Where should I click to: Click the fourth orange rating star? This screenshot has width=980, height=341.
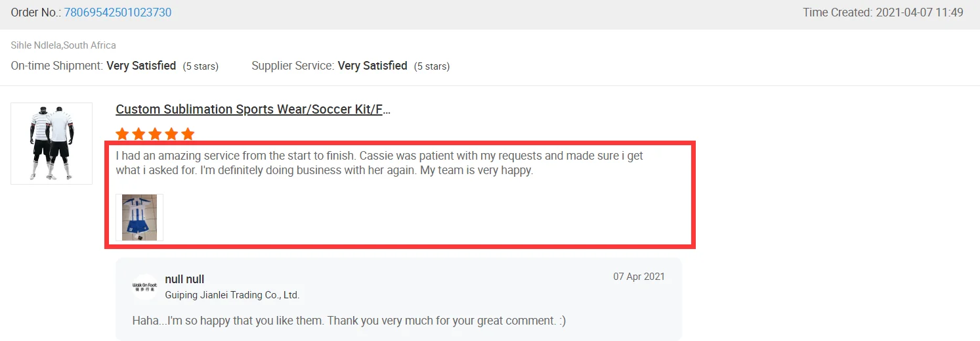click(171, 134)
